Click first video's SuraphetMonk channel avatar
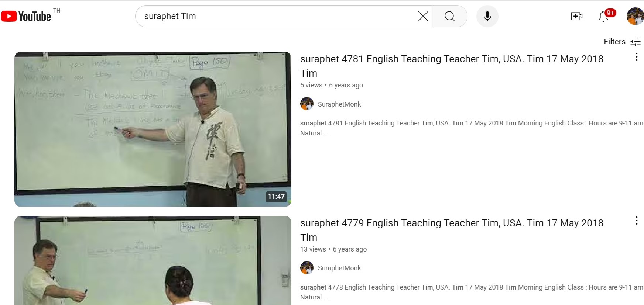The width and height of the screenshot is (644, 305). (x=307, y=104)
